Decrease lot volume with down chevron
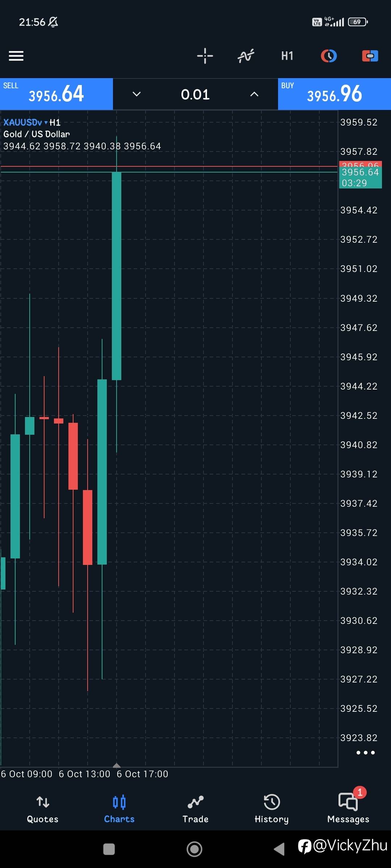 pos(136,94)
